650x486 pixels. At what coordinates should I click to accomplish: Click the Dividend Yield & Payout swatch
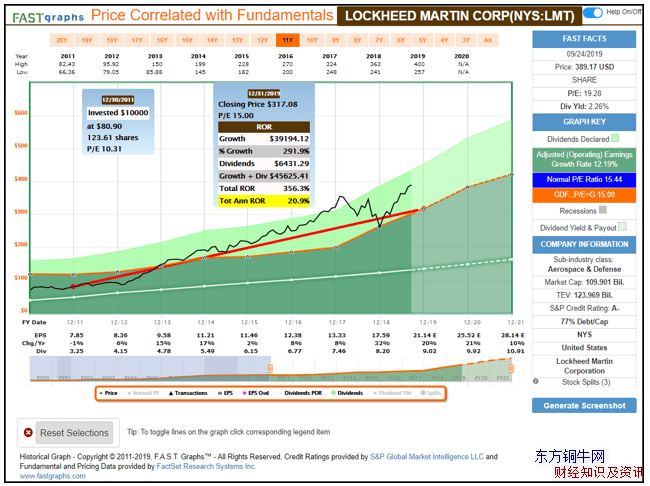click(x=622, y=226)
